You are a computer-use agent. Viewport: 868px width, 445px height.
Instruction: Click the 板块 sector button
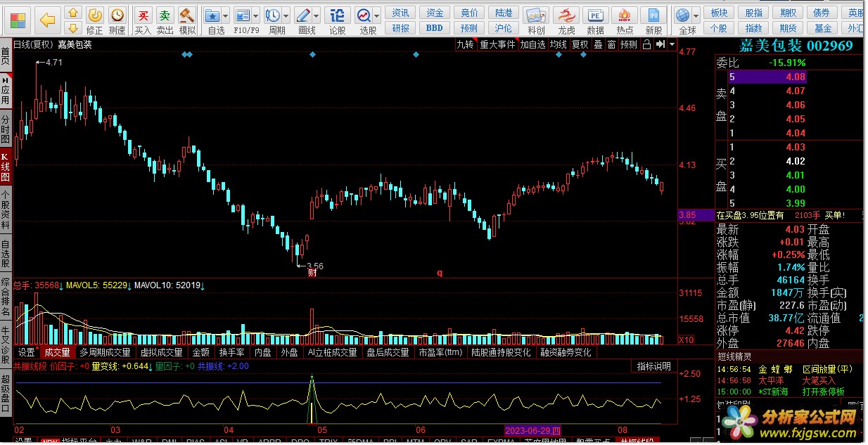click(719, 13)
